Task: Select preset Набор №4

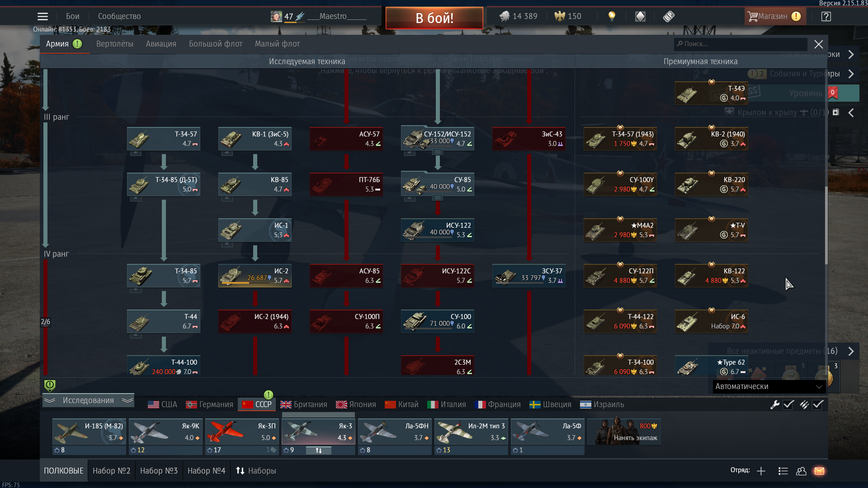Action: 207,471
